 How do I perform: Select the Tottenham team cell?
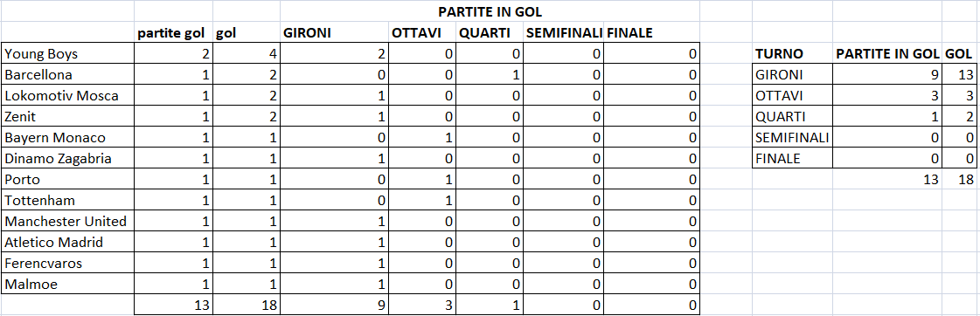(67, 201)
